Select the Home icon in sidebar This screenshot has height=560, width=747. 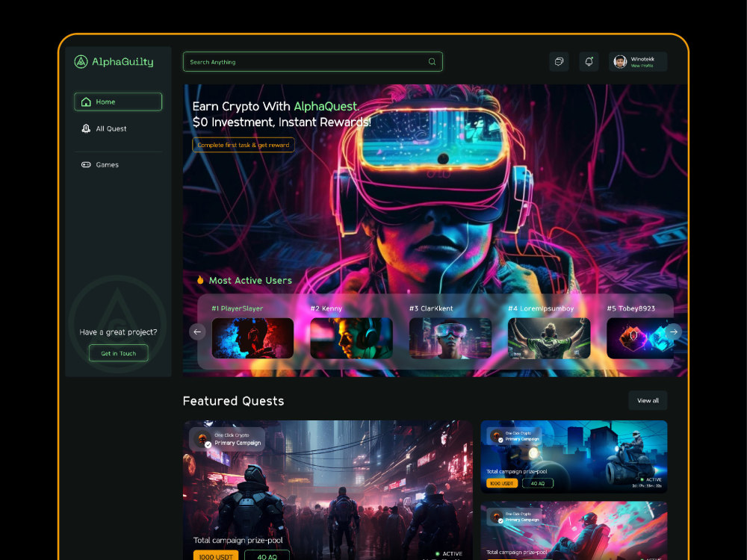(85, 102)
